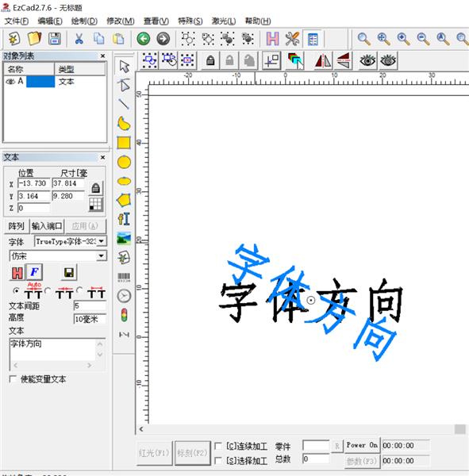Select the third text alignment radio button
The image size is (469, 476).
coord(79,290)
